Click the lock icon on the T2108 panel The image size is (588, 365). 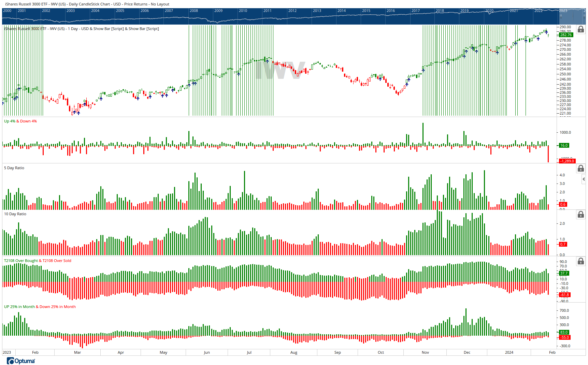click(581, 261)
